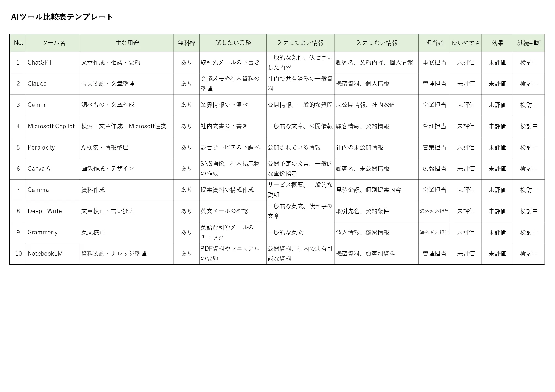Click the Gamma tool name cell
Viewport: 555px width, 392px height.
click(53, 190)
